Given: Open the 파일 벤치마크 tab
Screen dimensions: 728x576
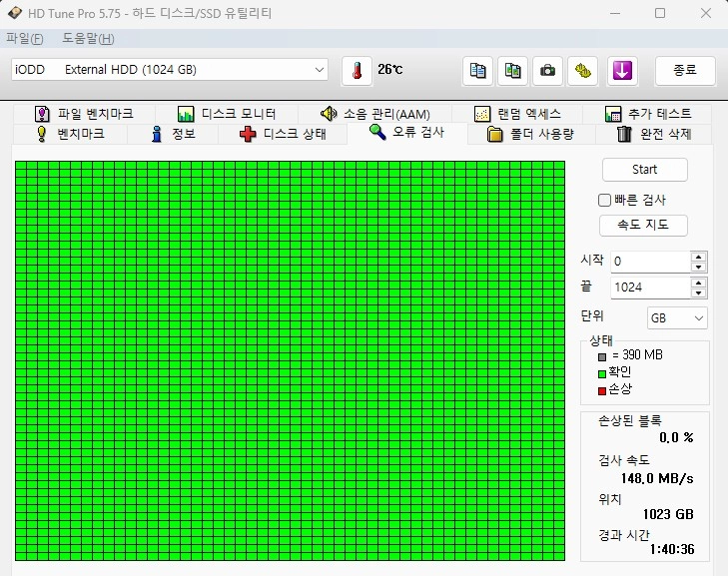Looking at the screenshot, I should [x=84, y=114].
